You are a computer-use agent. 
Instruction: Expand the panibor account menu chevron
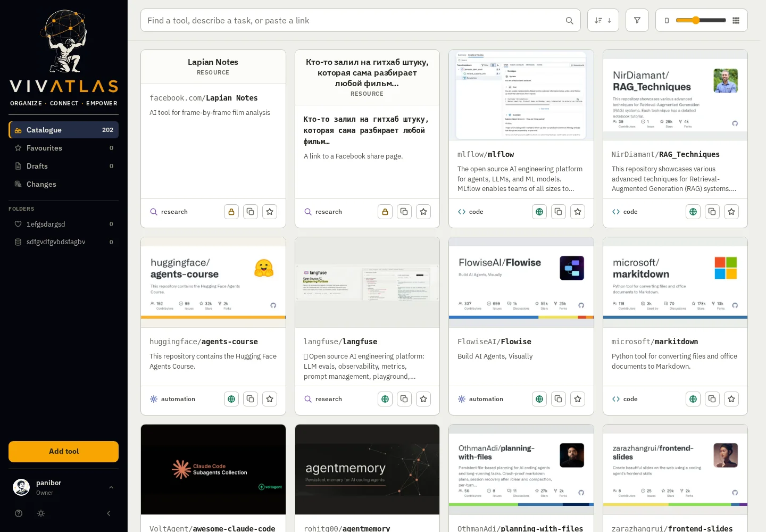tap(111, 487)
